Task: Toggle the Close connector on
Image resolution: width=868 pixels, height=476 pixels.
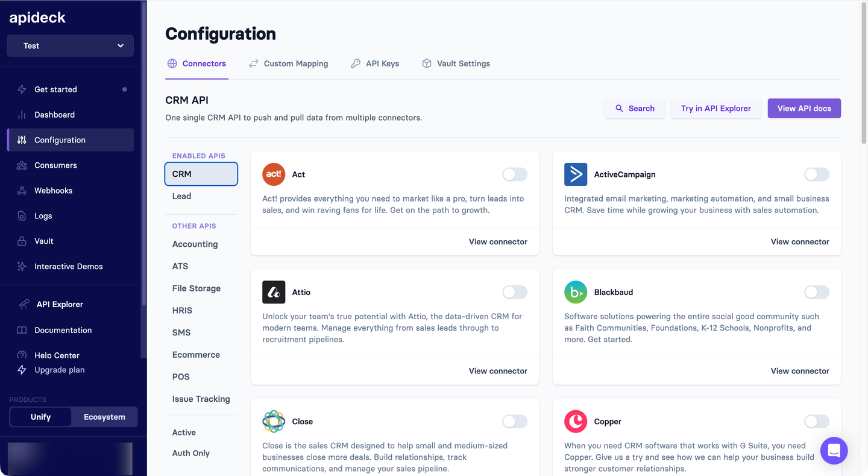Action: (515, 422)
